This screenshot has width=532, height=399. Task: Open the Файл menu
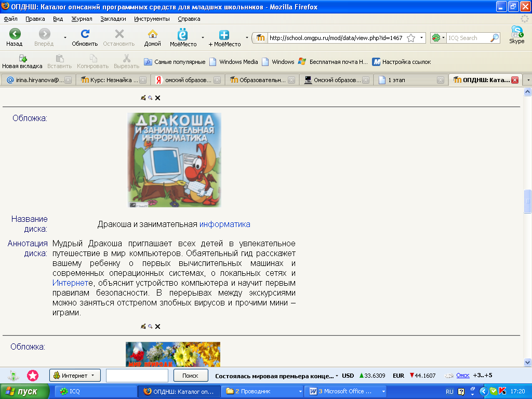11,19
